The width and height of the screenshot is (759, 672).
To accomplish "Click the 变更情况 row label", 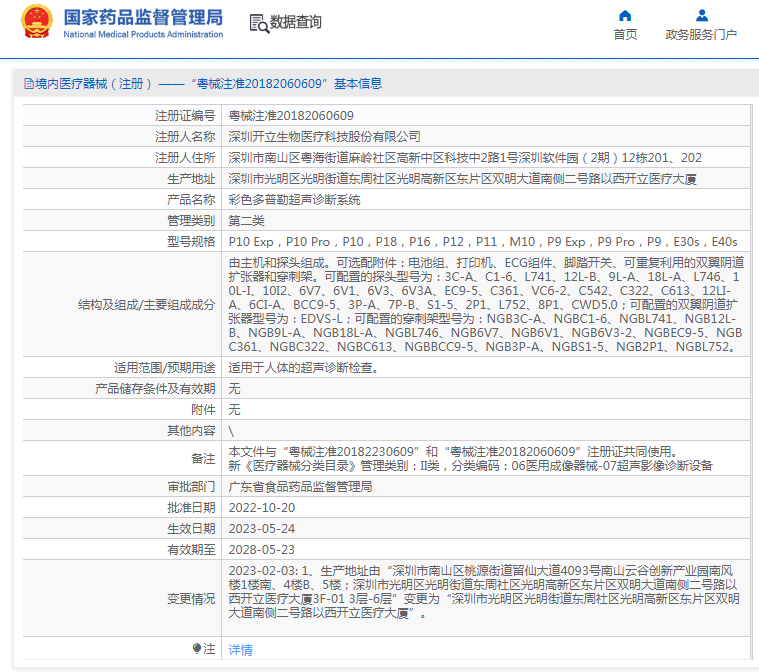I will pyautogui.click(x=191, y=599).
